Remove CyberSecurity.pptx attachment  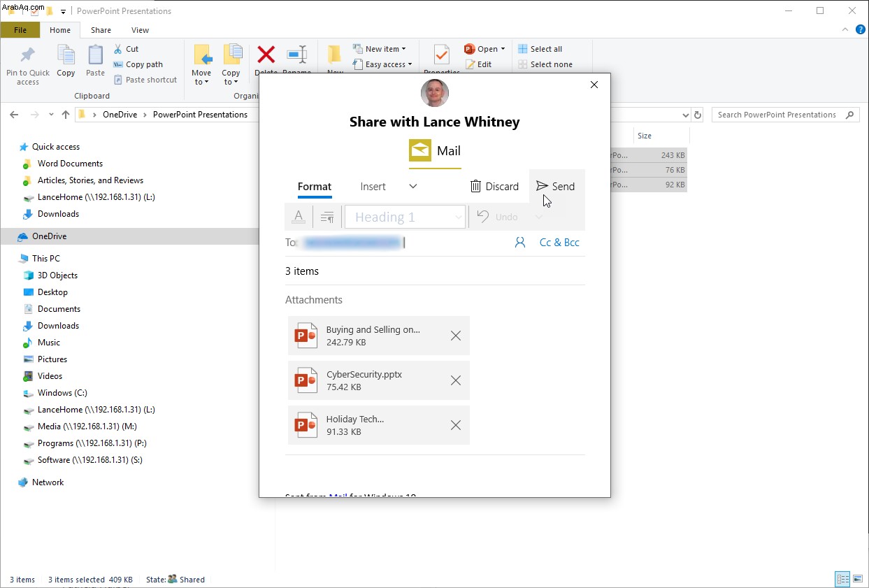(x=456, y=380)
